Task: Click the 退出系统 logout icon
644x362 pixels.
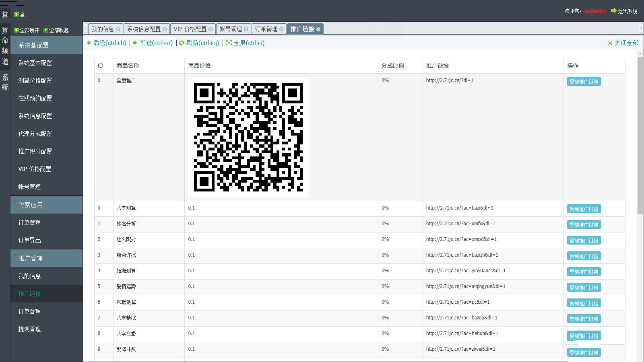Action: pyautogui.click(x=614, y=11)
